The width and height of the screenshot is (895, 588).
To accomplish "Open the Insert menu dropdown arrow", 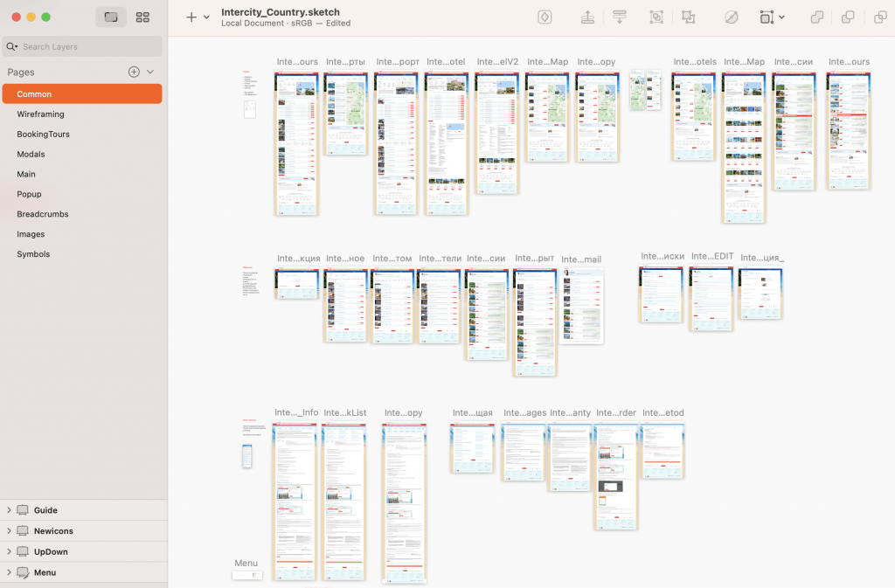I will click(206, 17).
